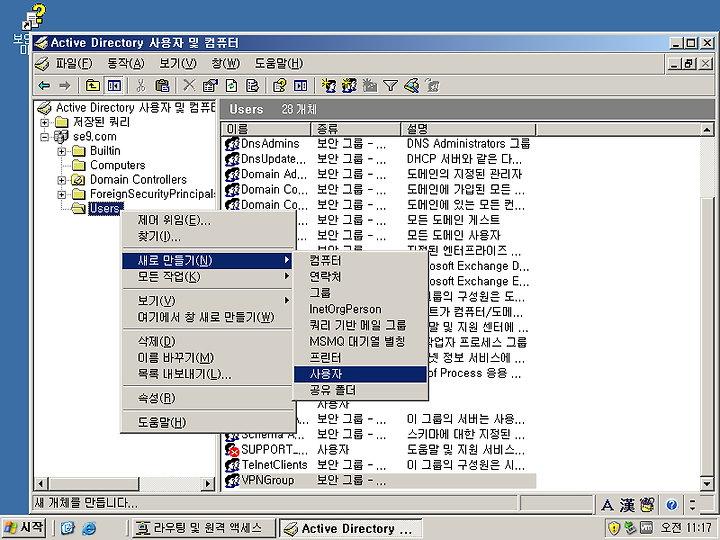Create new user via toolbar icon
This screenshot has height=540, width=720.
click(x=328, y=85)
